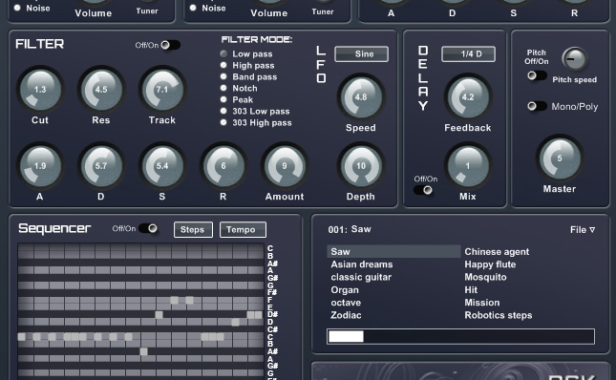Click the current preset name 001: Saw
Image resolution: width=616 pixels, height=380 pixels.
click(349, 229)
